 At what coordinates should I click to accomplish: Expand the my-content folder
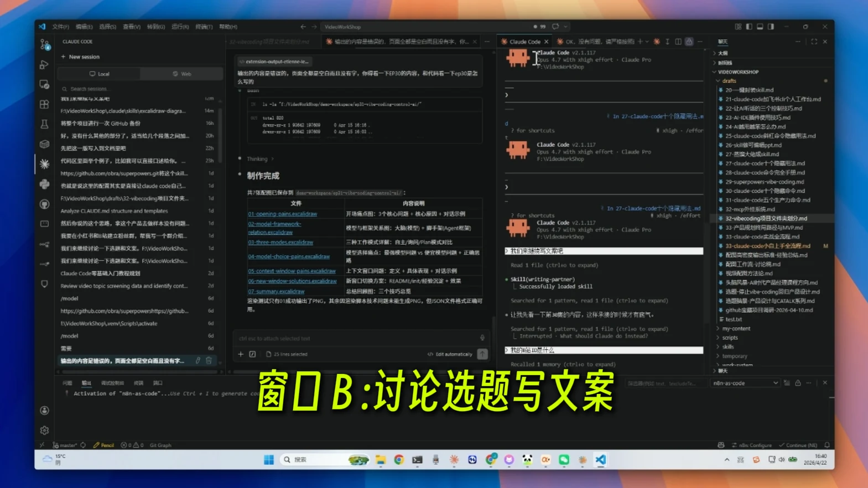(735, 329)
